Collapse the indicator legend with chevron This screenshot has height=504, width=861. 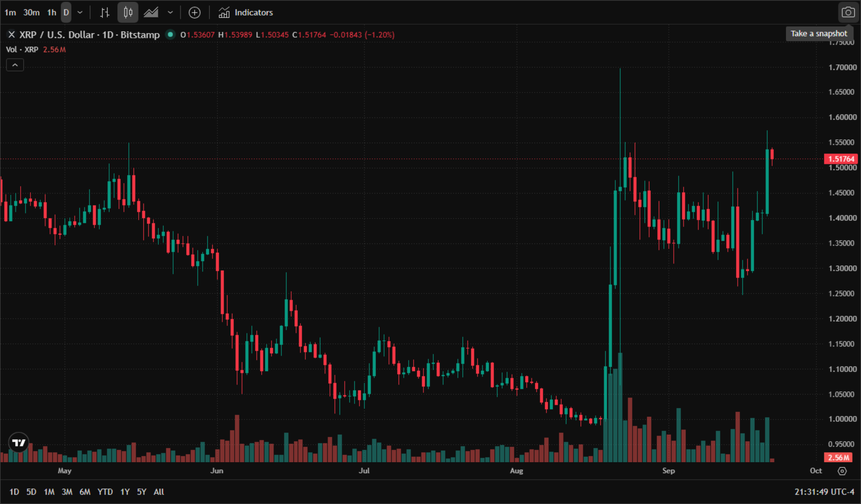click(x=15, y=65)
